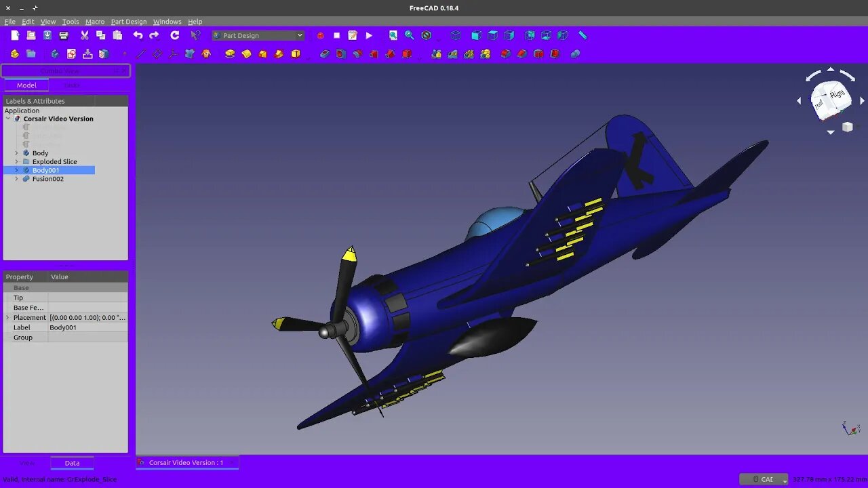868x488 pixels.
Task: Expand the Body tree item
Action: click(x=16, y=153)
